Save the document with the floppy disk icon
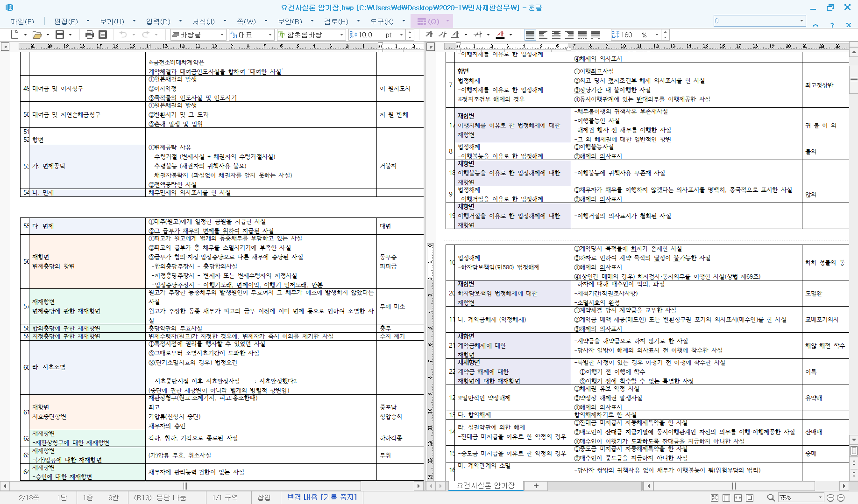This screenshot has width=858, height=504. click(59, 35)
